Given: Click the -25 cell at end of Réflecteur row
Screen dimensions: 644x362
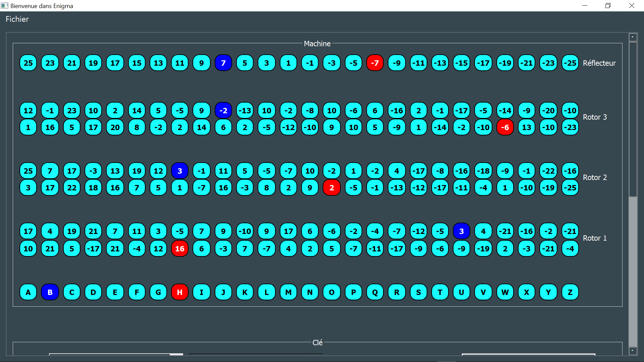Looking at the screenshot, I should [570, 63].
